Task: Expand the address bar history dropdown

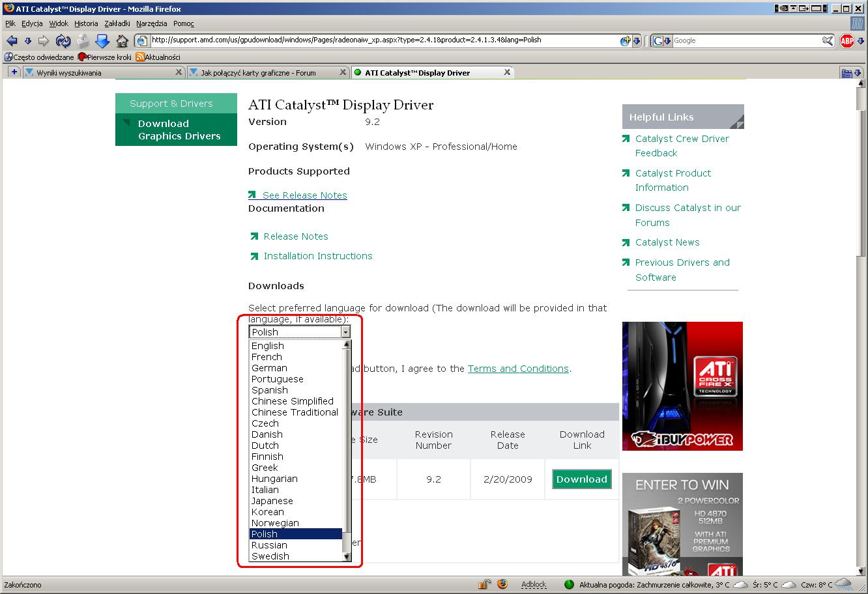Action: click(637, 40)
